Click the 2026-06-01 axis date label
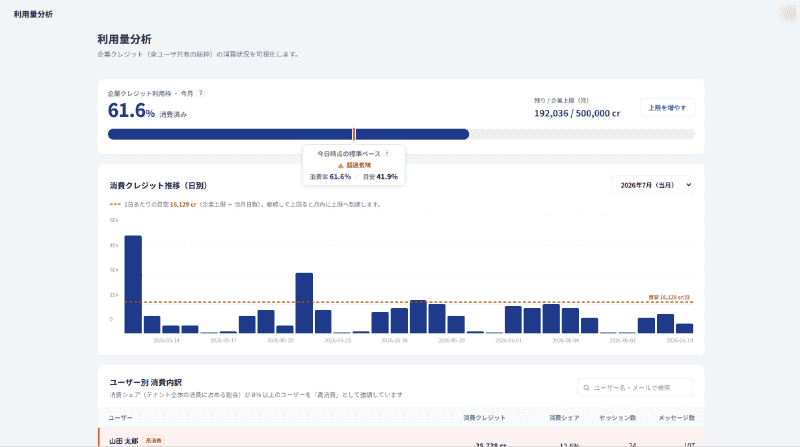This screenshot has width=800, height=447. pos(508,340)
